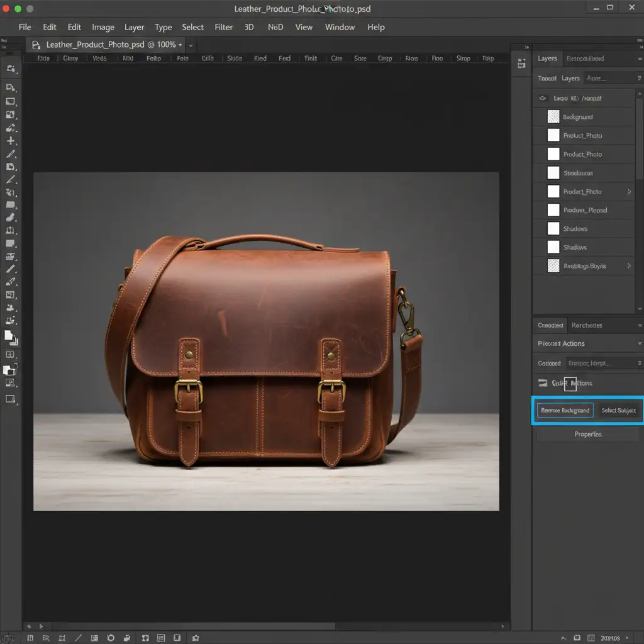
Task: Expand the bottom layer's disclosure arrow
Action: coord(630,266)
